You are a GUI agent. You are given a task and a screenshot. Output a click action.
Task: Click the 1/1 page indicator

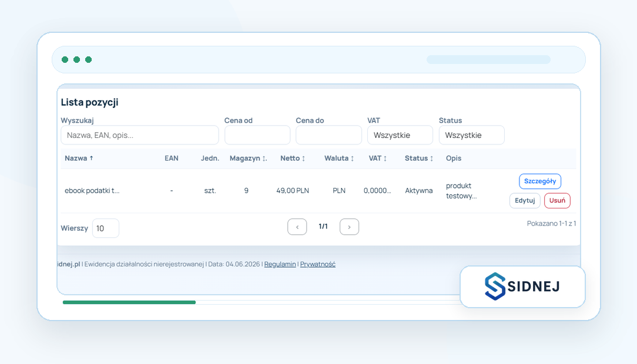(323, 227)
